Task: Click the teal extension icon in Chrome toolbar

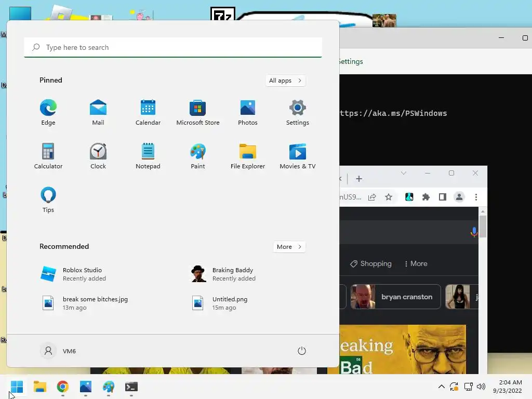Action: [x=409, y=197]
